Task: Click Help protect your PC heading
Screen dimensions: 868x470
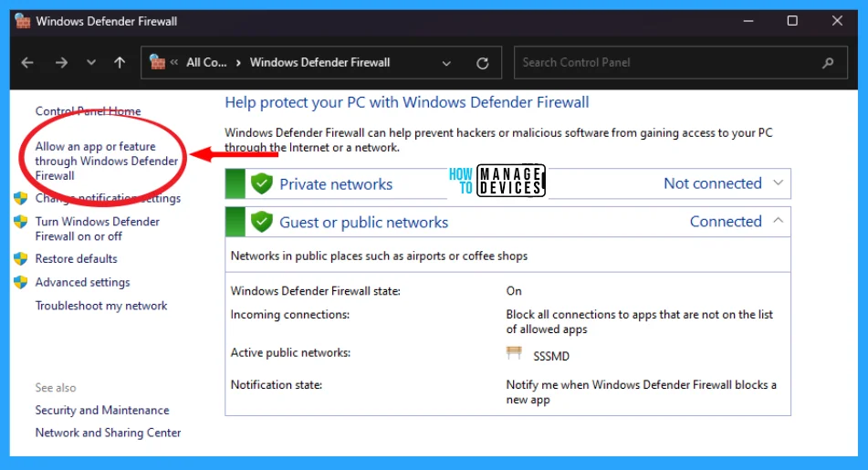Action: pos(407,102)
